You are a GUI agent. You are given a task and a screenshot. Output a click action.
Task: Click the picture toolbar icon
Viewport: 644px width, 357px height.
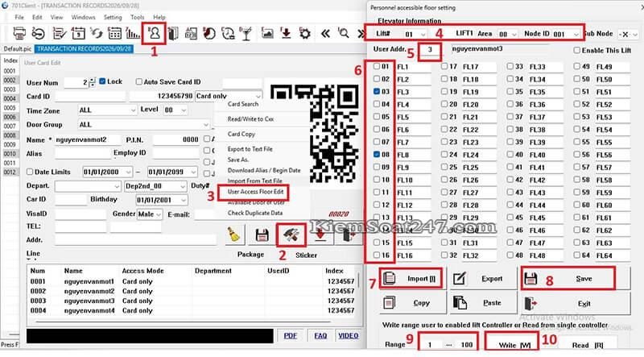coord(267,33)
